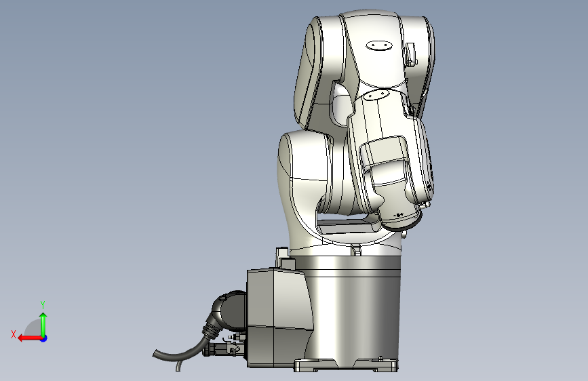The width and height of the screenshot is (588, 381).
Task: Click the blue Z axis ball on triad
Action: tap(44, 338)
